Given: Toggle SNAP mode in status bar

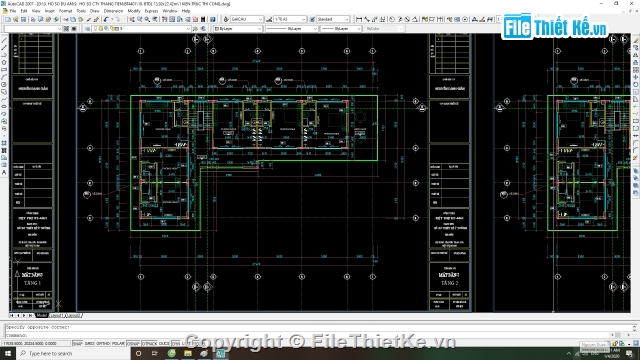Looking at the screenshot, I should (x=77, y=344).
